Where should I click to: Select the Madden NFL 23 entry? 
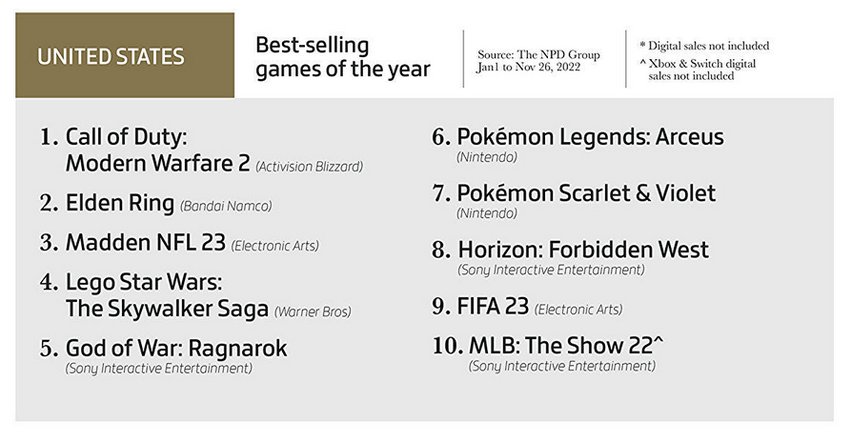[146, 243]
